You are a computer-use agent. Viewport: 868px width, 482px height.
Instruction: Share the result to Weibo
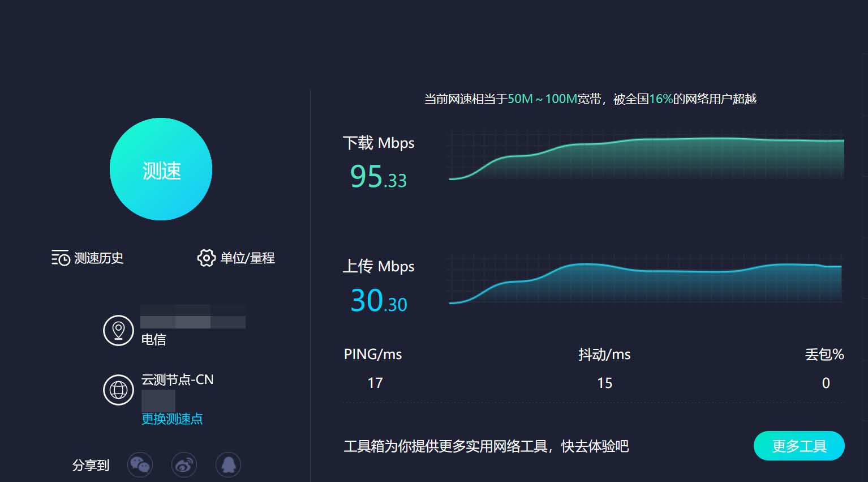pos(184,465)
